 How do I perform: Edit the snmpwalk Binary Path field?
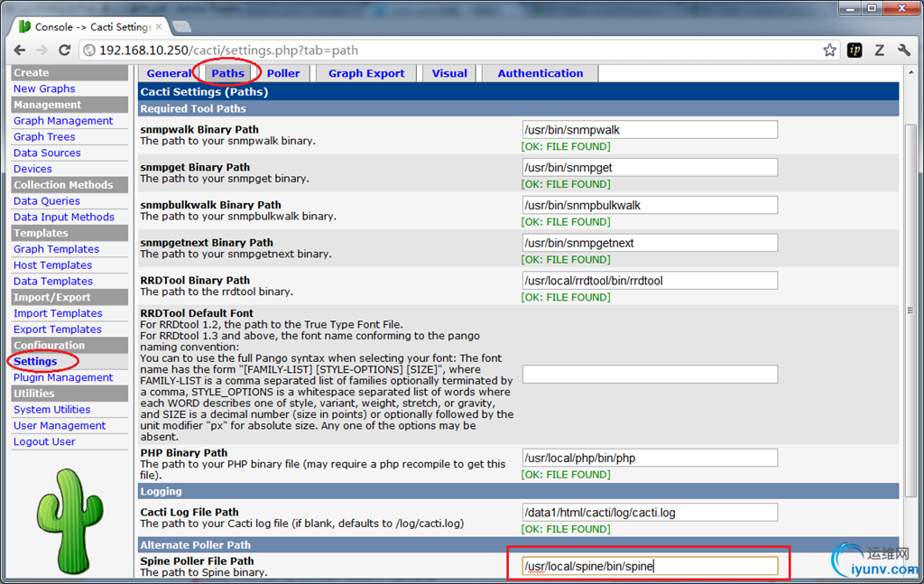click(650, 130)
